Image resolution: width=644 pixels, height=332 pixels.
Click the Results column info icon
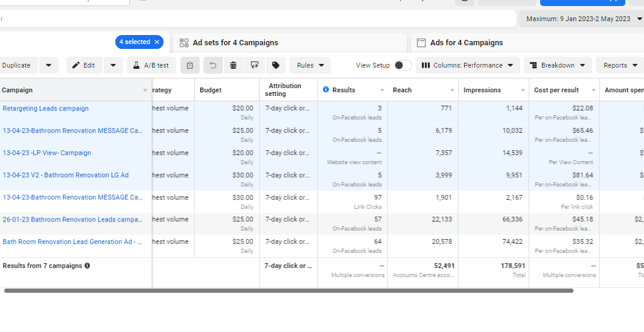[x=326, y=90]
